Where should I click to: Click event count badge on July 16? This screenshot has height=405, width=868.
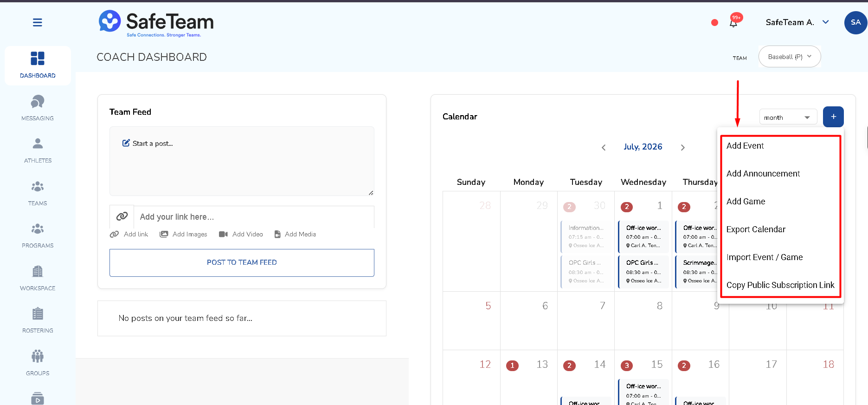pyautogui.click(x=684, y=366)
